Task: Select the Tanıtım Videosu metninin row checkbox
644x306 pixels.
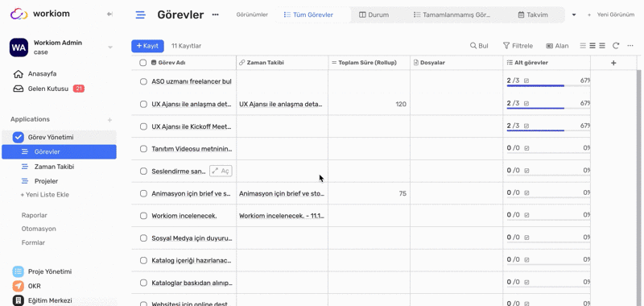Action: (143, 149)
